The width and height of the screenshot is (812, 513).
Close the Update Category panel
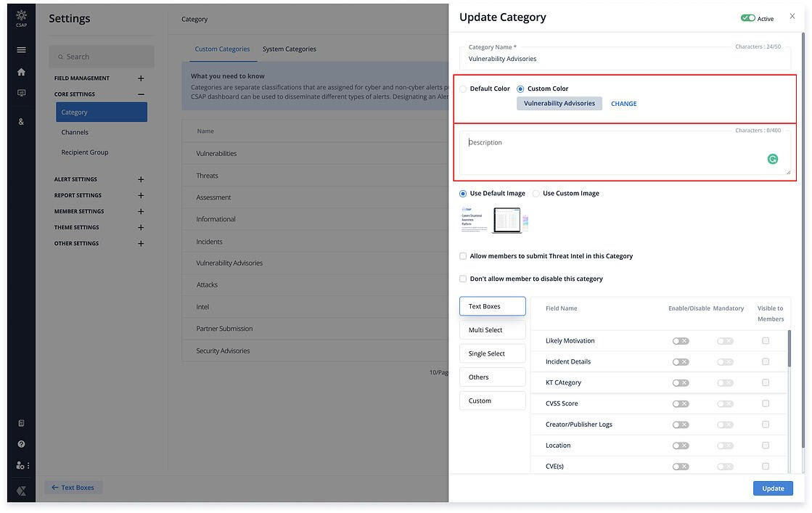coord(792,16)
